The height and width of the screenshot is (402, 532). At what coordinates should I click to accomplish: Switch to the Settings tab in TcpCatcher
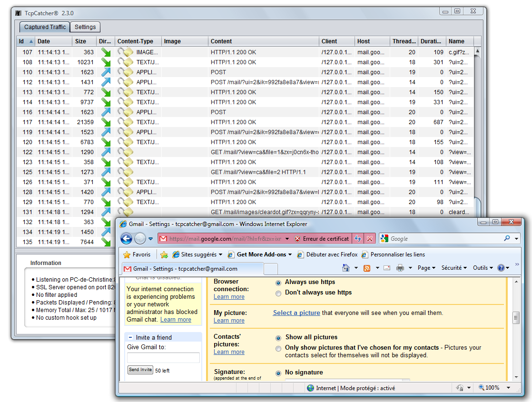[85, 27]
